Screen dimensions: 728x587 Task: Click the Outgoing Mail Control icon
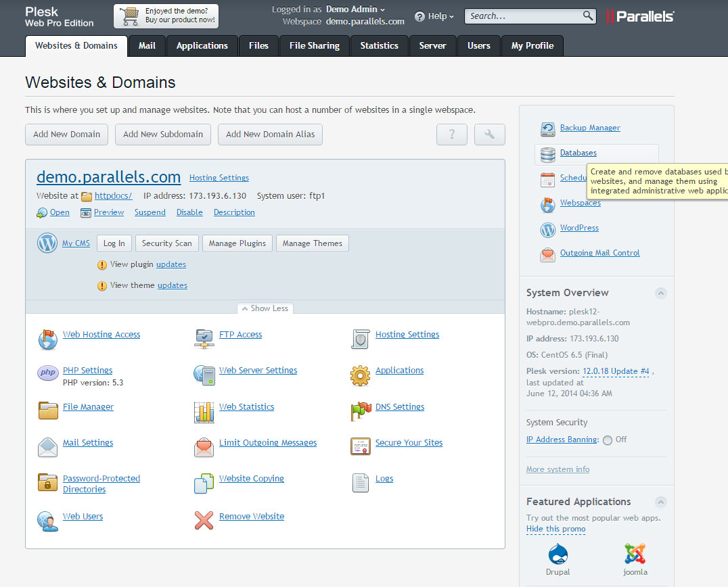tap(548, 255)
